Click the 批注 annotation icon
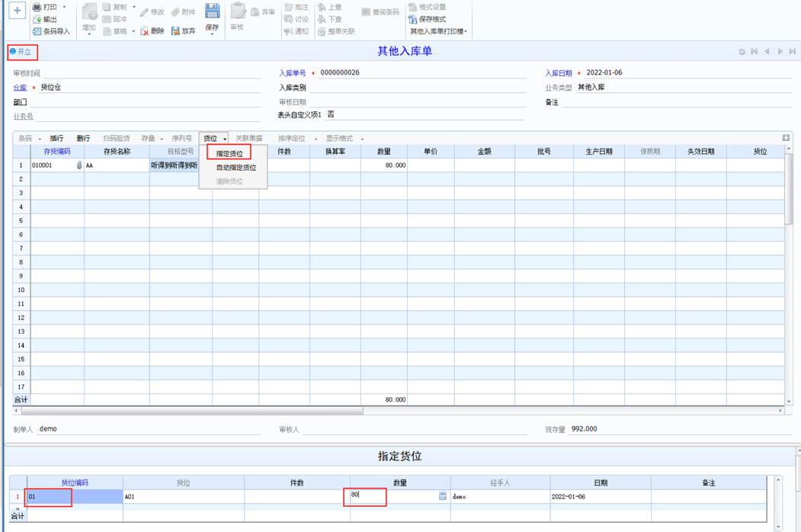Screen dimensions: 801x532 click(289, 7)
